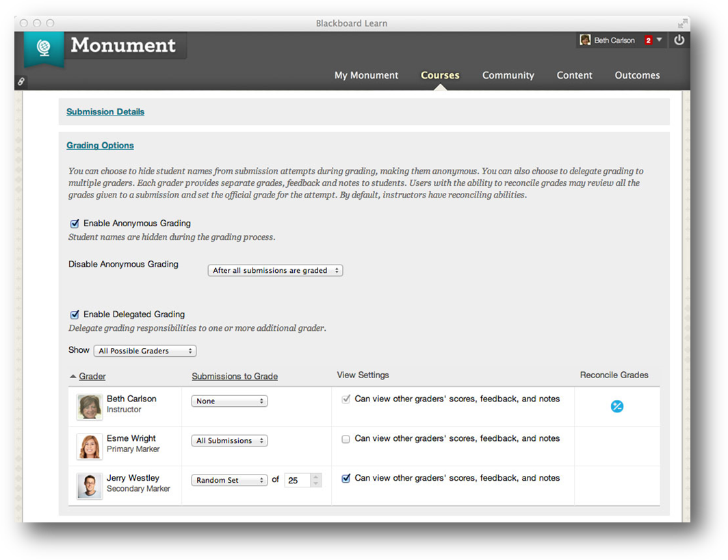Open the red notifications badge showing 2
Viewport: 728px width, 560px height.
(648, 40)
